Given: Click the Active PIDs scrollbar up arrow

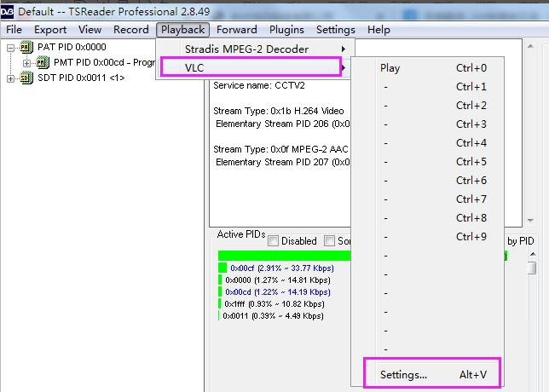Looking at the screenshot, I should [x=532, y=255].
